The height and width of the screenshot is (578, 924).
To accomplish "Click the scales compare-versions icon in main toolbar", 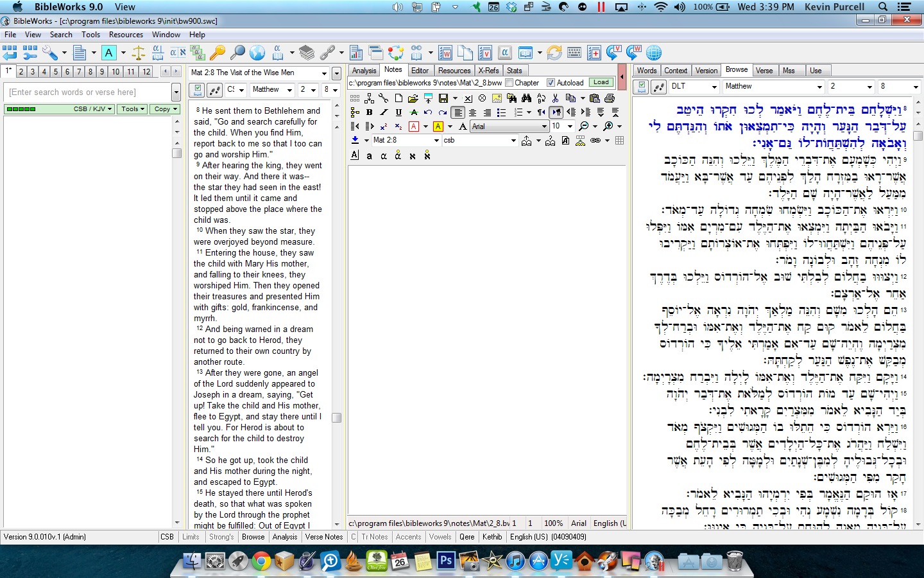I will 139,53.
